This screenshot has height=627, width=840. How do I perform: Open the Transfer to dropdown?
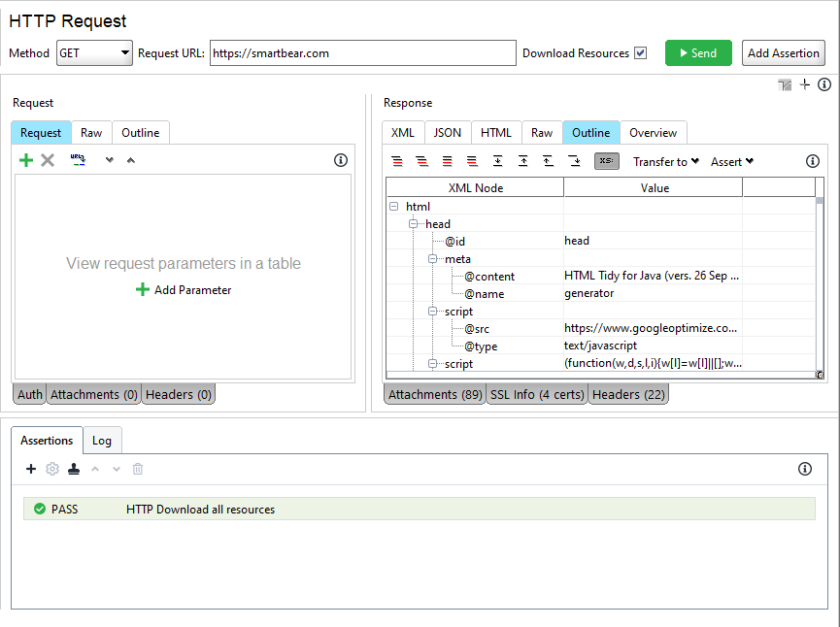(x=666, y=162)
